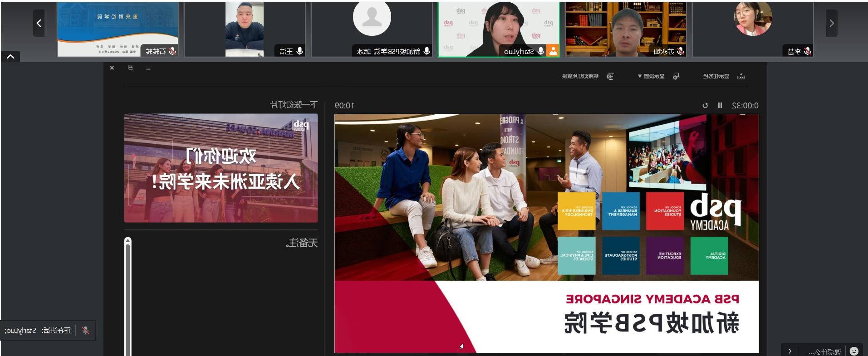Click the elapsed timer text 0:00:32
This screenshot has height=356, width=868.
(745, 105)
